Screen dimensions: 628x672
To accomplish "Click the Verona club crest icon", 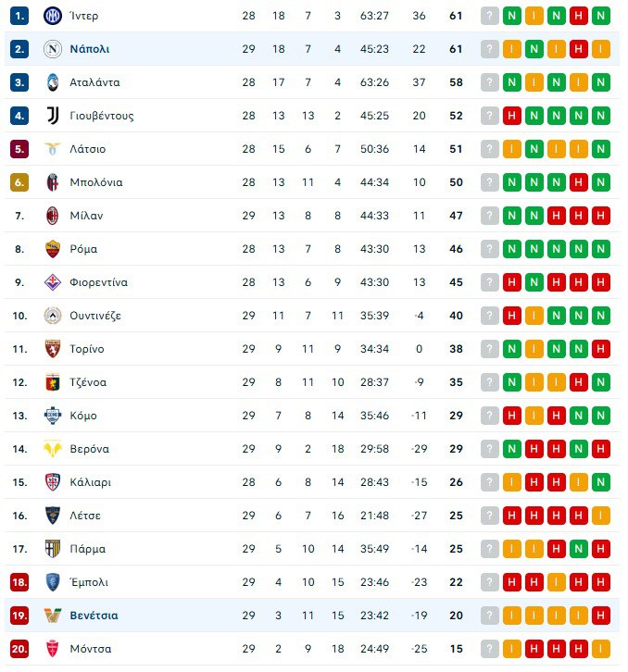I will [x=52, y=449].
